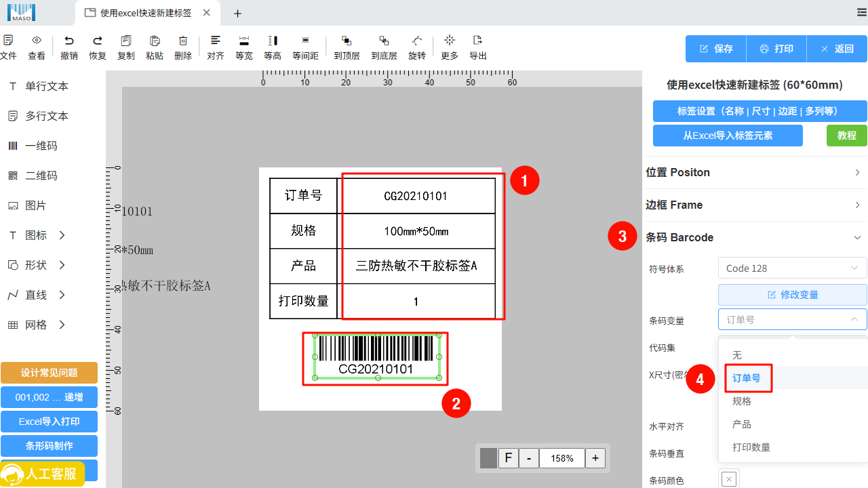
Task: Expand the 边框 Frame section
Action: [755, 205]
